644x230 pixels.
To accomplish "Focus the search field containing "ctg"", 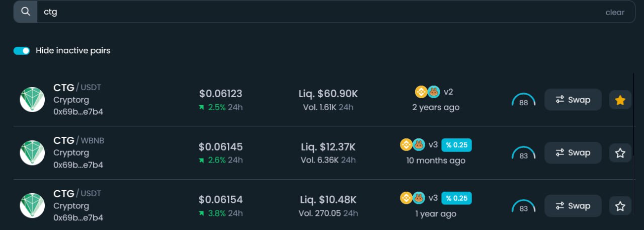I will [302, 12].
